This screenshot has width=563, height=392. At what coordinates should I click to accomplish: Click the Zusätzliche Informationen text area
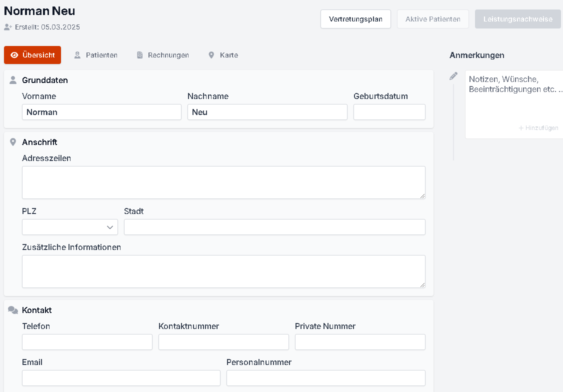tap(223, 271)
